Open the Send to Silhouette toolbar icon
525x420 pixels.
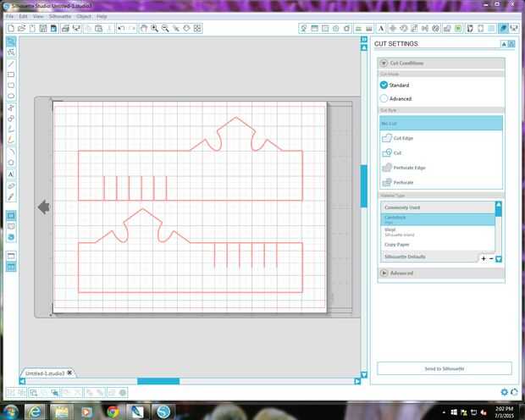pyautogui.click(x=514, y=29)
